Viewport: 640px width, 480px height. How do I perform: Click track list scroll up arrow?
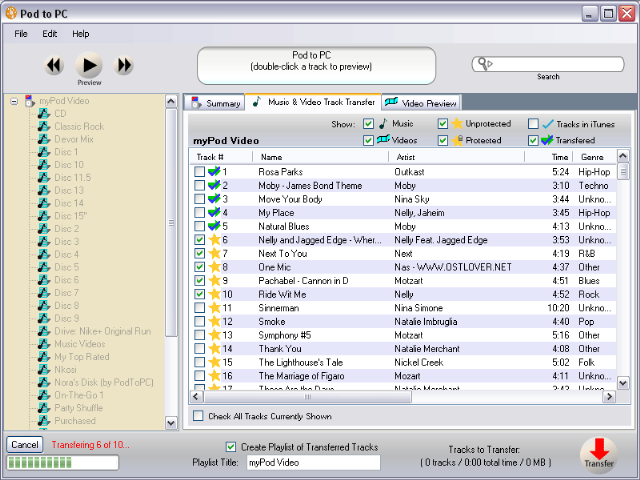(x=623, y=156)
